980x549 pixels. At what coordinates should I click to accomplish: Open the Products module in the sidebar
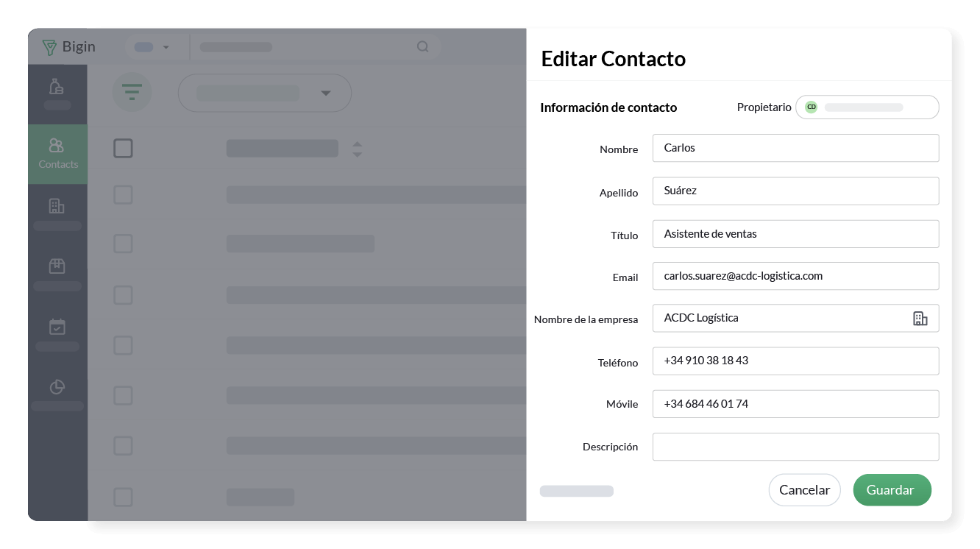57,266
